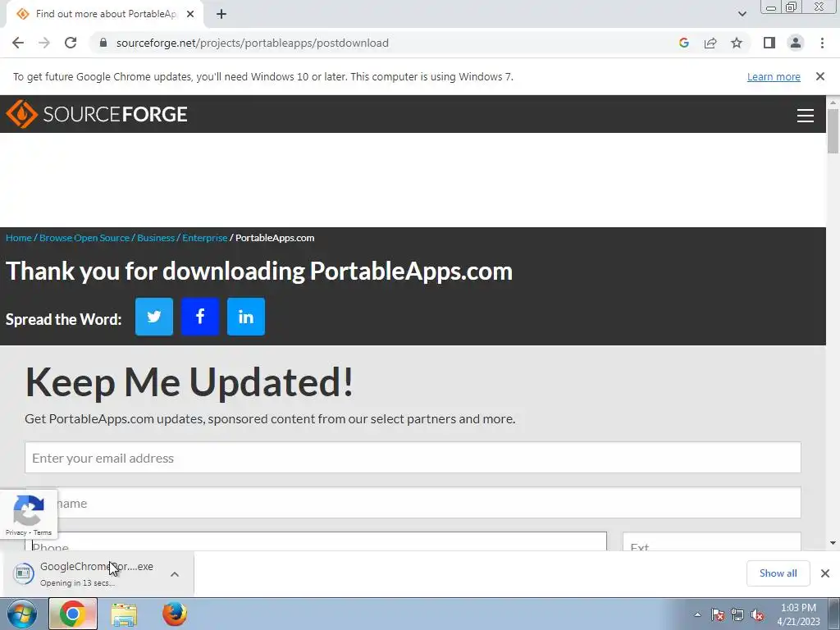The image size is (840, 630).
Task: Open the Enterprise breadcrumb link
Action: click(x=204, y=238)
